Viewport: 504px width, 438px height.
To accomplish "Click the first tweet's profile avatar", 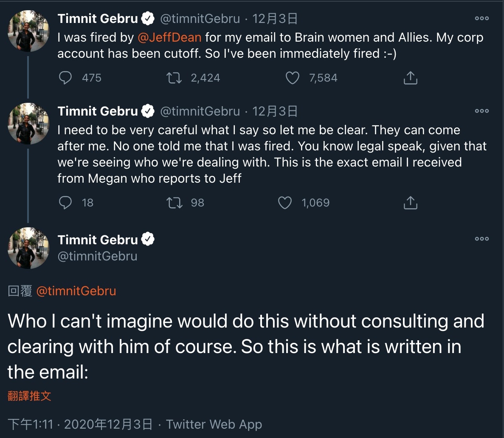I will [x=29, y=31].
